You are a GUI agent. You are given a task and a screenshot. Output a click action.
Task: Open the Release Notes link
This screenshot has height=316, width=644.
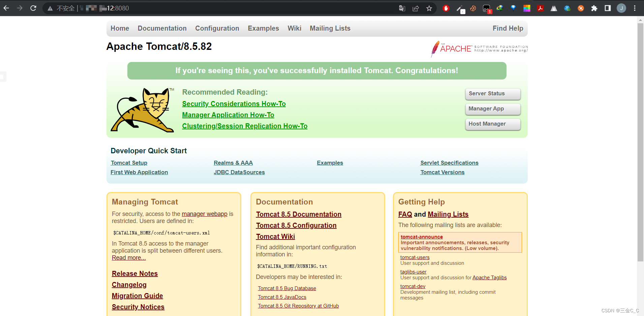135,274
